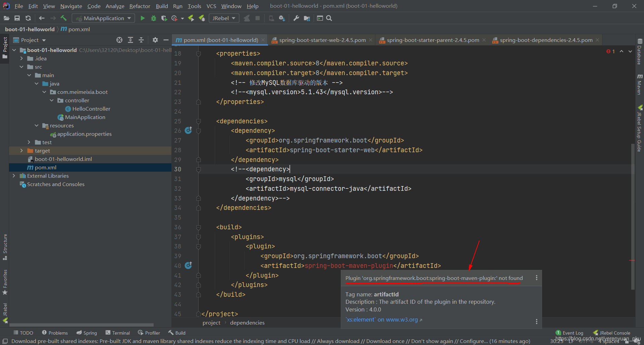Go to previous highlighted error arrow
Viewport: 644px width, 345px height.
[x=622, y=51]
